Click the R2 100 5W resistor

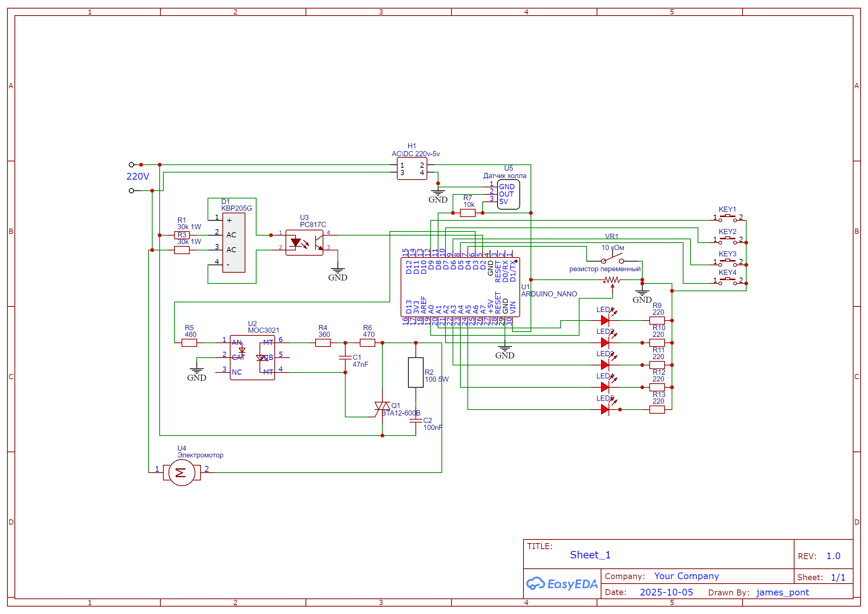pyautogui.click(x=415, y=372)
